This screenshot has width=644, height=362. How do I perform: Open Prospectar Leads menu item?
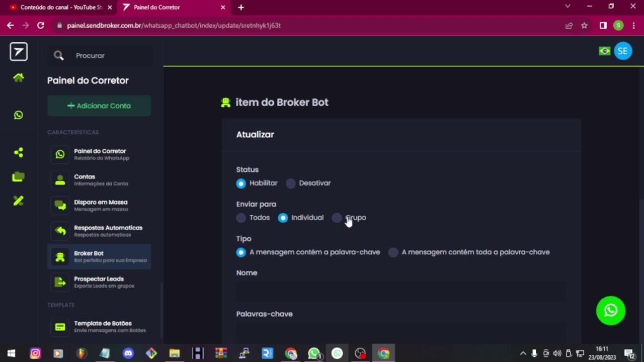coord(99,282)
